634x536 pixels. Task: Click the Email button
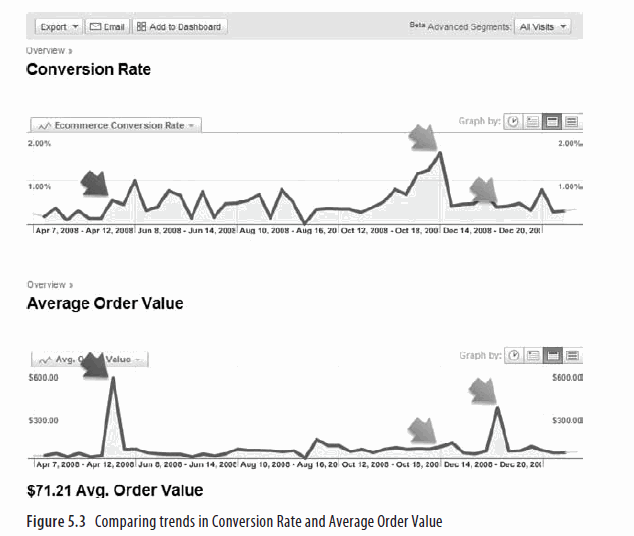tap(106, 26)
